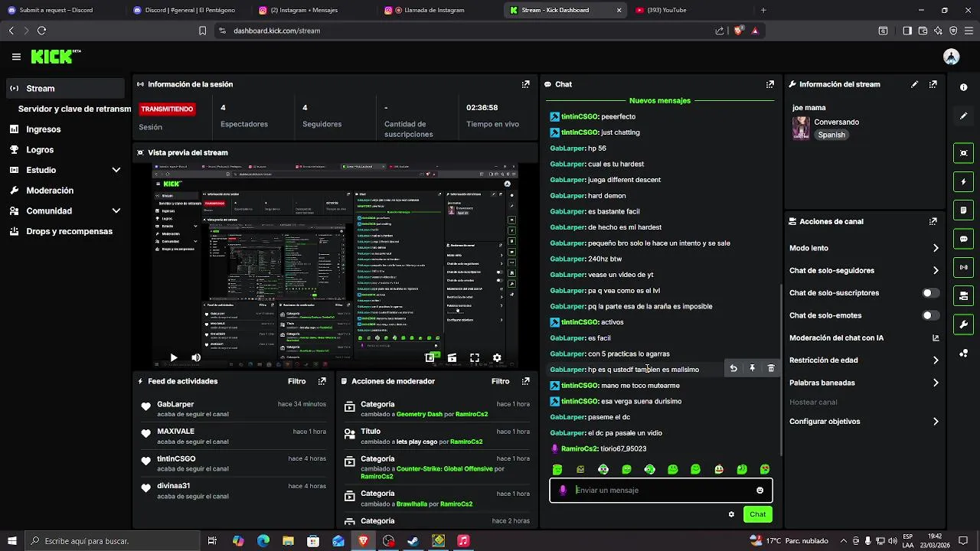Viewport: 980px width, 551px height.
Task: Open settings gear on stream preview
Action: coord(497,357)
